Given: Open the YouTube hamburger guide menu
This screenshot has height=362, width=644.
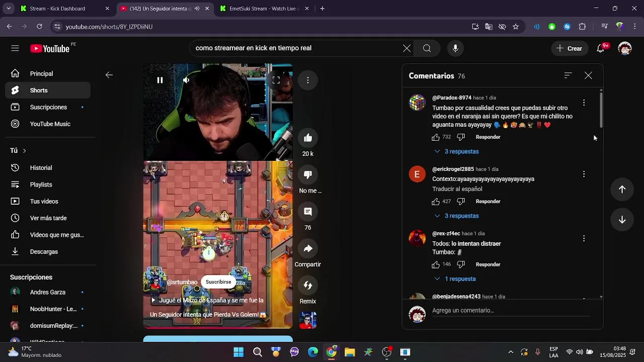Looking at the screenshot, I should point(15,48).
